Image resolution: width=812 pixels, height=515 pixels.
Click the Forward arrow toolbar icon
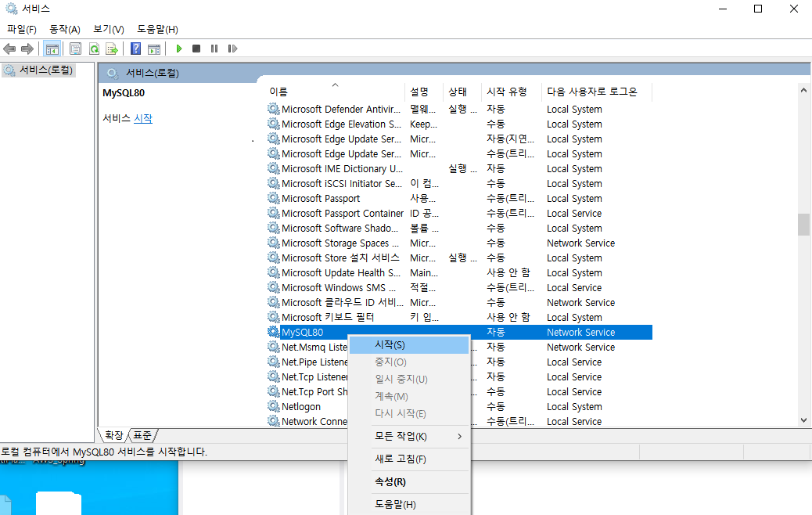pyautogui.click(x=27, y=49)
